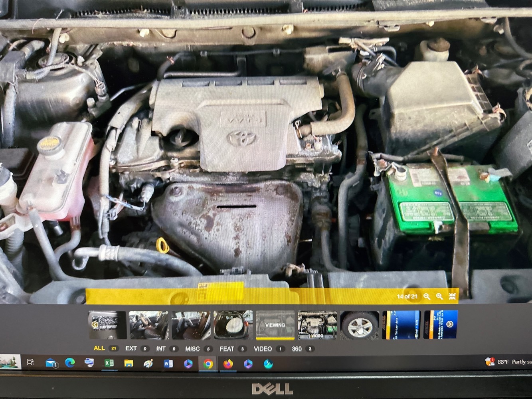
Task: Exit fullscreen photo view
Action: [x=452, y=296]
